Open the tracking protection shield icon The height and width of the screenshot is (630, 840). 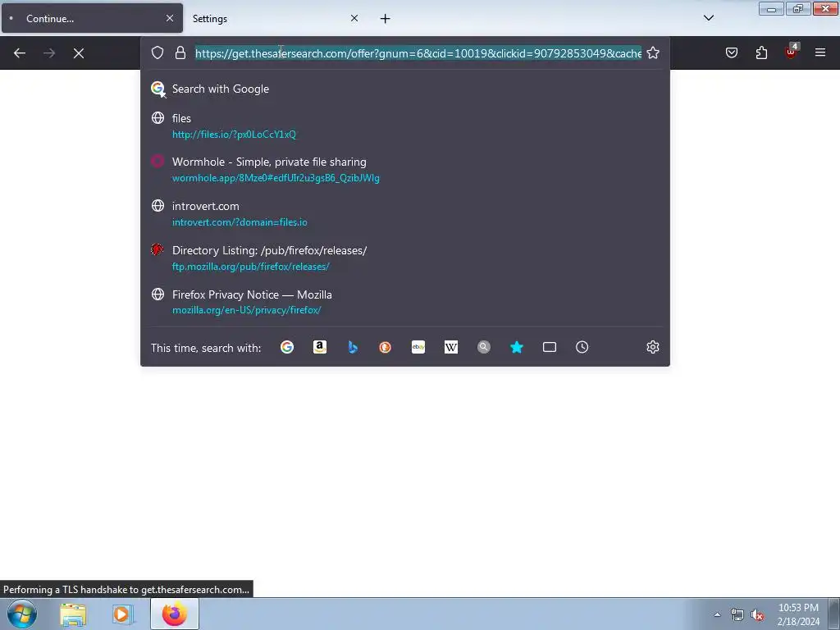[x=157, y=53]
